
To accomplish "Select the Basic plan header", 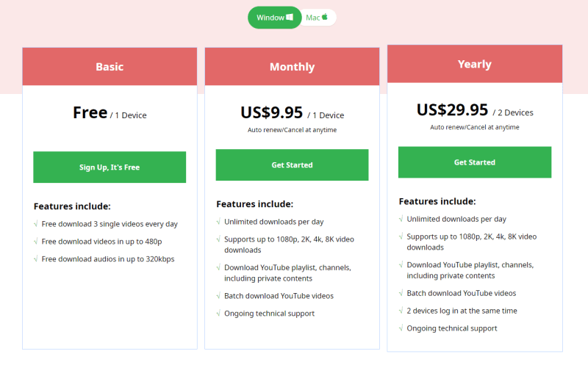I will (110, 67).
